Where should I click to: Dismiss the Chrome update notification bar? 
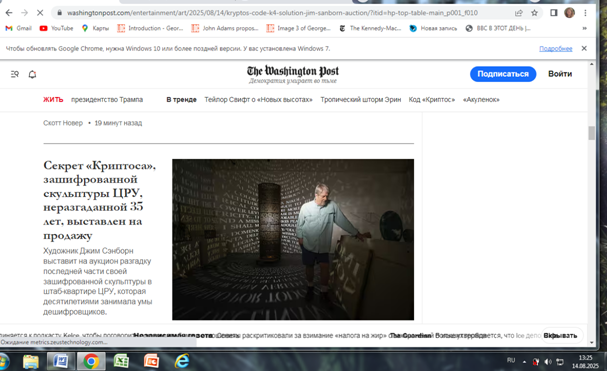[584, 48]
